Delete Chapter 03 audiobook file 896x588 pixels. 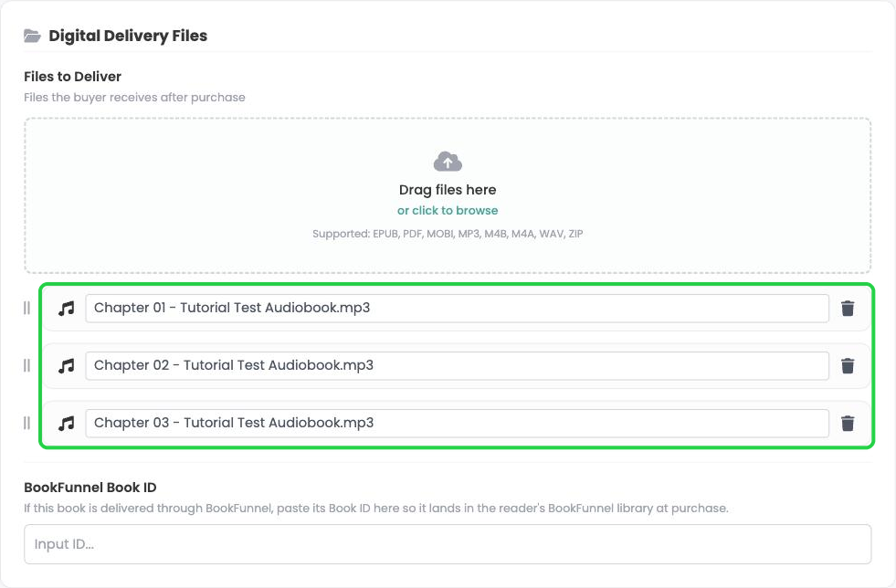pos(848,424)
